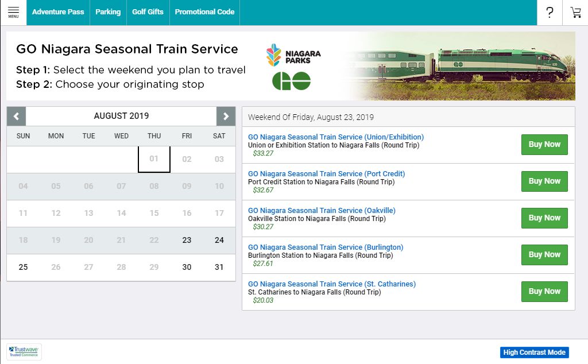This screenshot has height=364, width=588.
Task: Toggle High Contrast Mode
Action: 534,352
